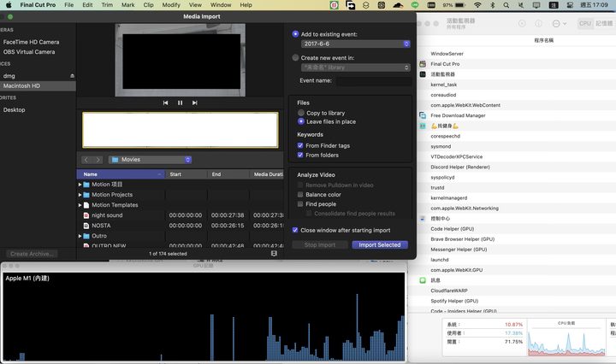Click the Messages app icon in process list
This screenshot has width=616, height=364.
click(x=423, y=280)
